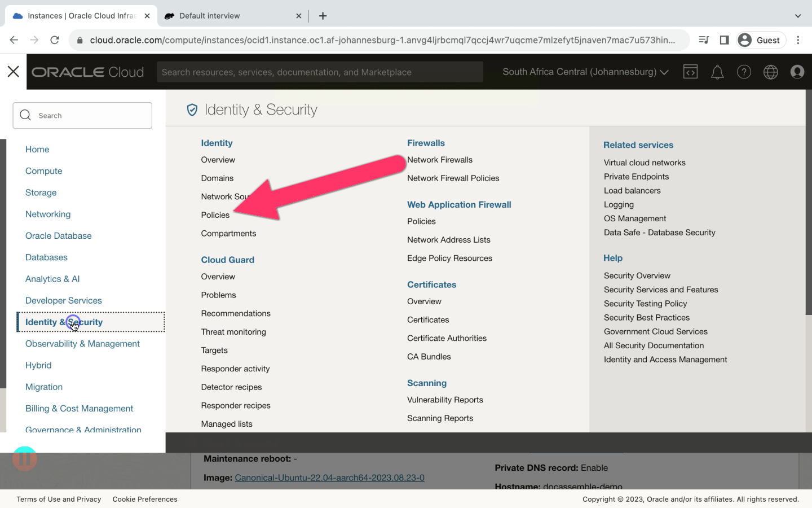Click the browser address bar URL
812x508 pixels.
[x=382, y=40]
